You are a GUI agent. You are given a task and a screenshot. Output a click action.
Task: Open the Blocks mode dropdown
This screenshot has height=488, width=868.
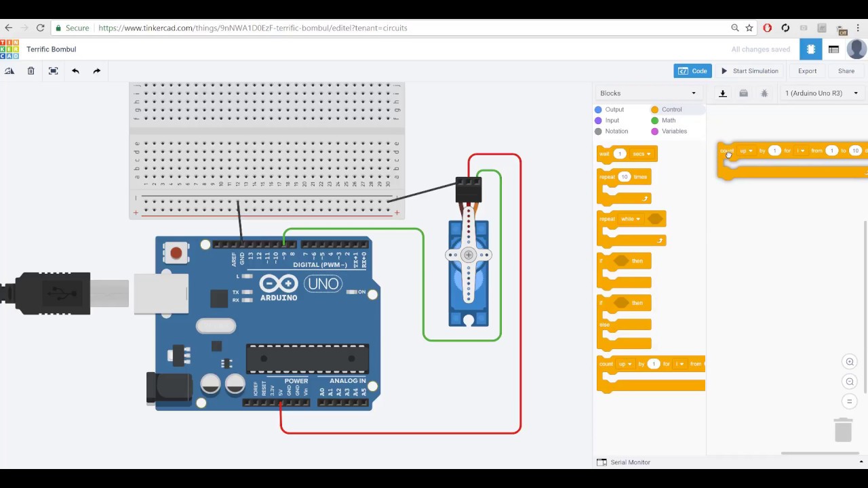[x=648, y=93]
